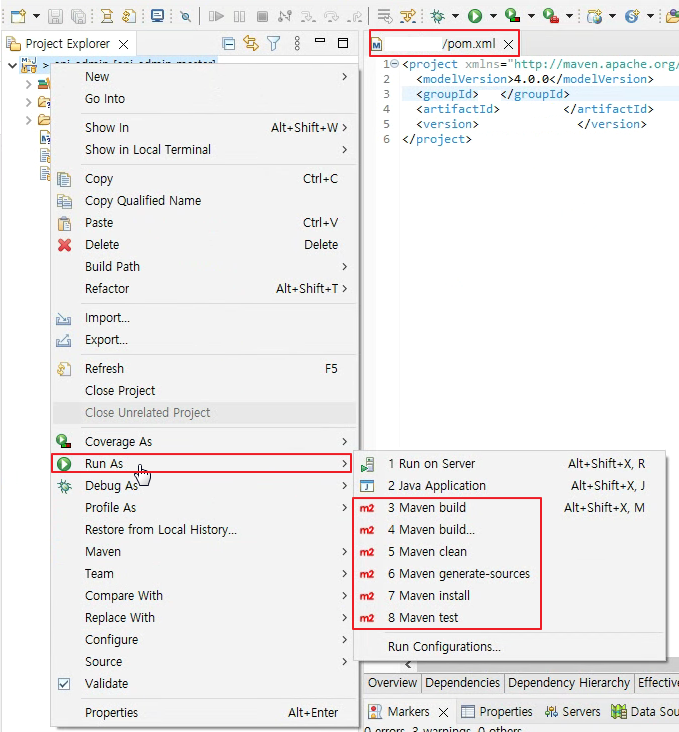Click the New wizard toolbar icon
679x732 pixels.
coord(18,16)
